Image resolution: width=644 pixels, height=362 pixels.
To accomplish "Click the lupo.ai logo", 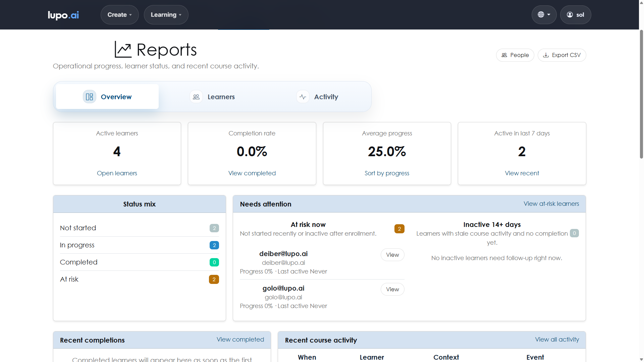I will (63, 15).
